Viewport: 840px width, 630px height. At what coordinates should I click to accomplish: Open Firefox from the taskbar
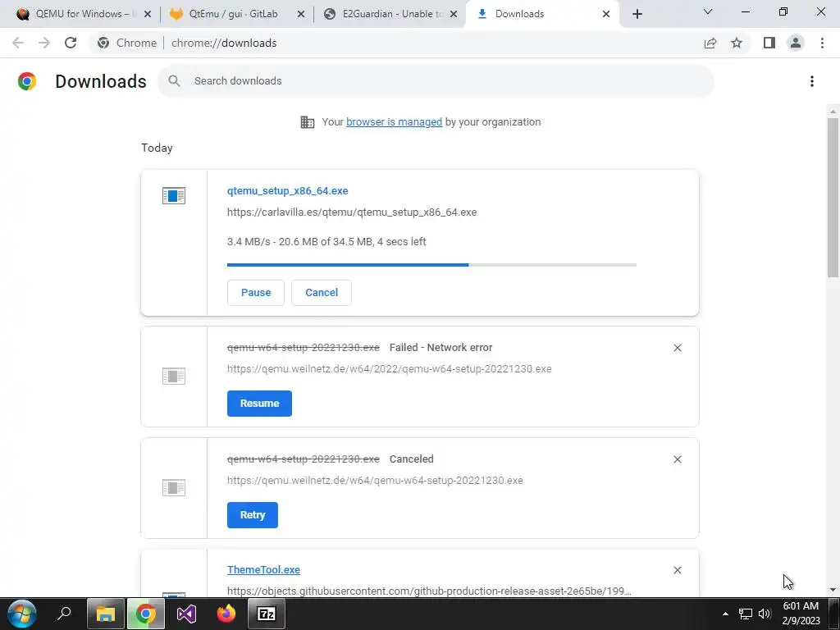pyautogui.click(x=226, y=614)
